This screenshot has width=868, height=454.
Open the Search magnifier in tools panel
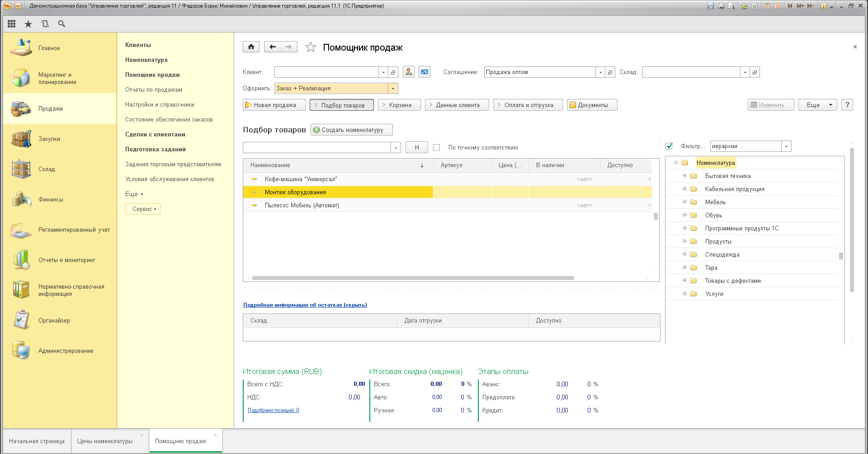click(61, 24)
